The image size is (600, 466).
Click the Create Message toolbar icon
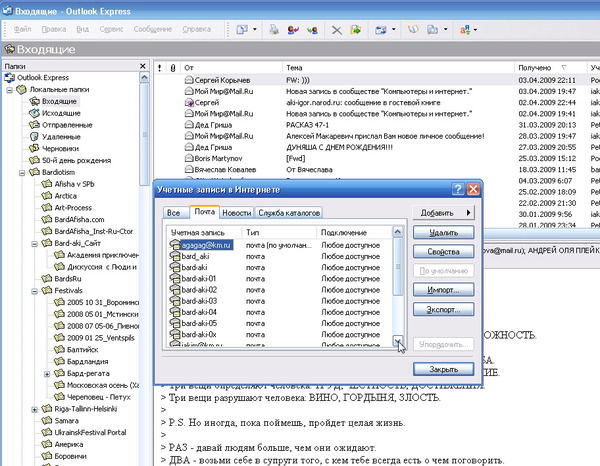(x=242, y=29)
